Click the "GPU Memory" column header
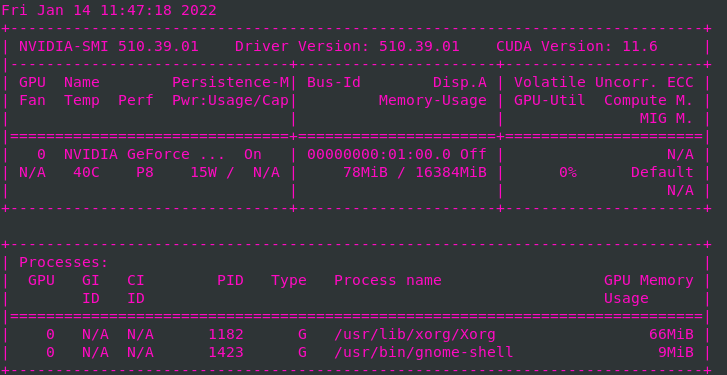 click(x=649, y=281)
